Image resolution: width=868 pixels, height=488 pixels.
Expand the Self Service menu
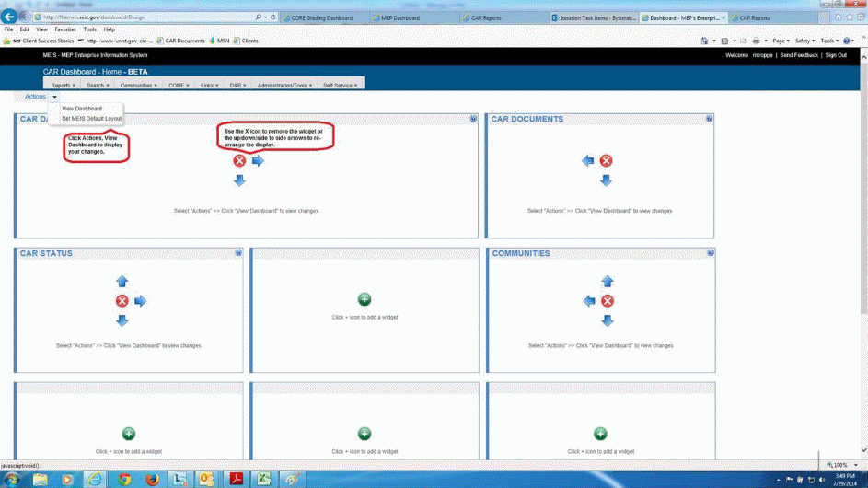(x=340, y=86)
